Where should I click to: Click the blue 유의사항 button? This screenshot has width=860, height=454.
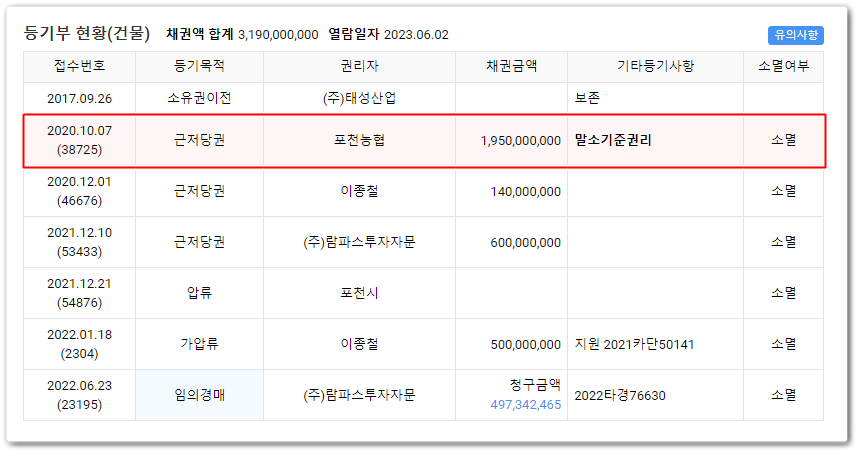(795, 35)
